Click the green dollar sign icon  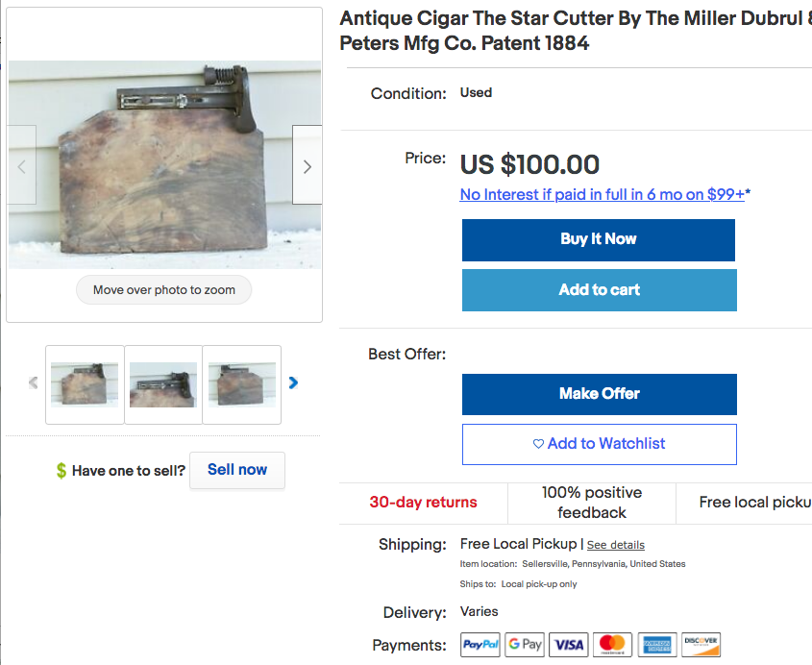pyautogui.click(x=62, y=471)
